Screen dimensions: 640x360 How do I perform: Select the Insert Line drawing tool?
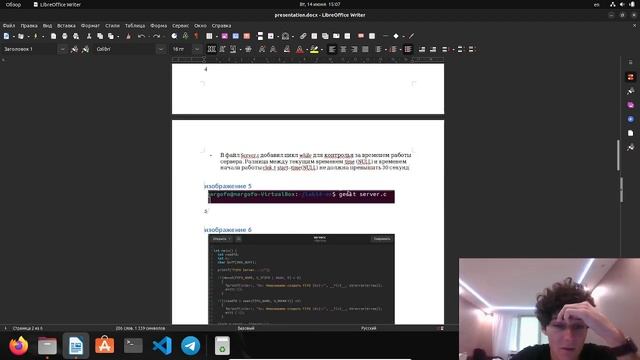click(x=385, y=36)
